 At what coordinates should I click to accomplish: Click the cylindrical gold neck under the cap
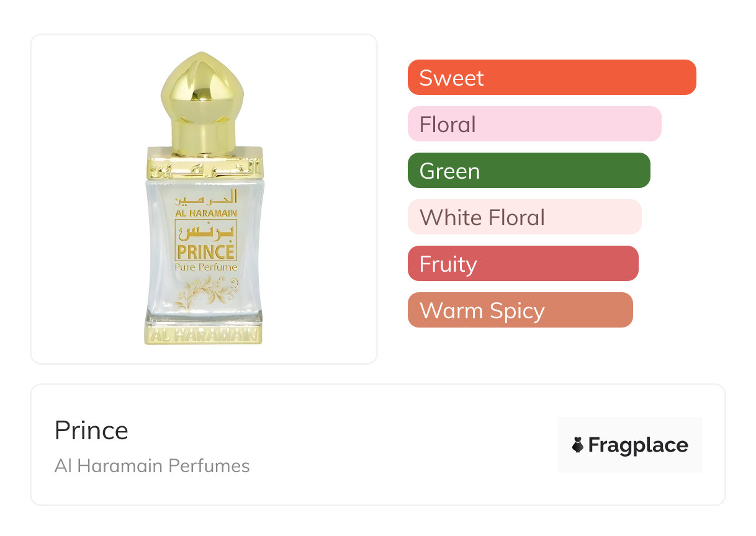click(x=204, y=132)
